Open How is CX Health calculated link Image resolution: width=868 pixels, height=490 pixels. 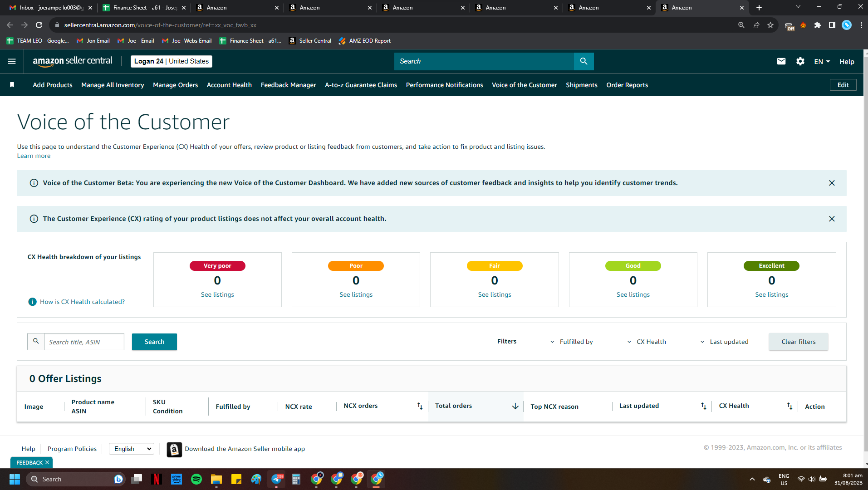pos(82,302)
